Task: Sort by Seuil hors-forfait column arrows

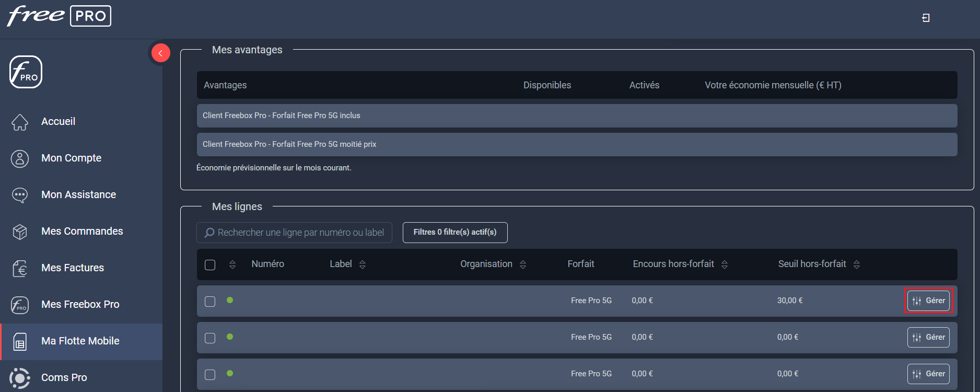Action: click(x=857, y=264)
